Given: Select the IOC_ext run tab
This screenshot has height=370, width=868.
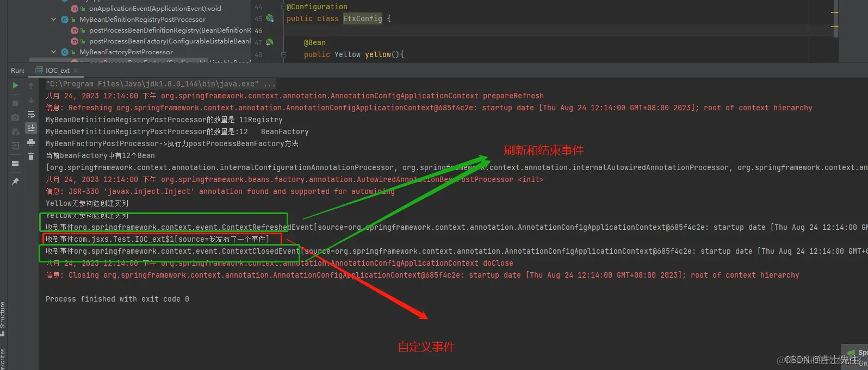Looking at the screenshot, I should coord(57,71).
